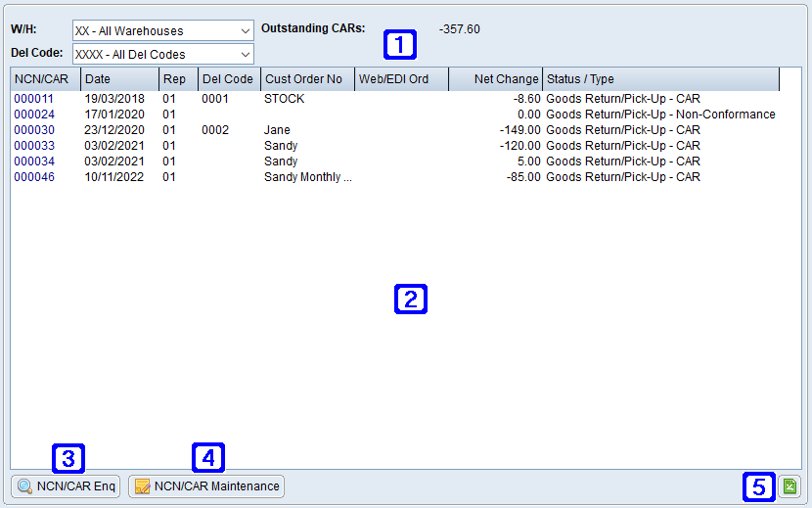Click NCN/CAR number 000034
Image resolution: width=812 pixels, height=508 pixels.
point(34,162)
